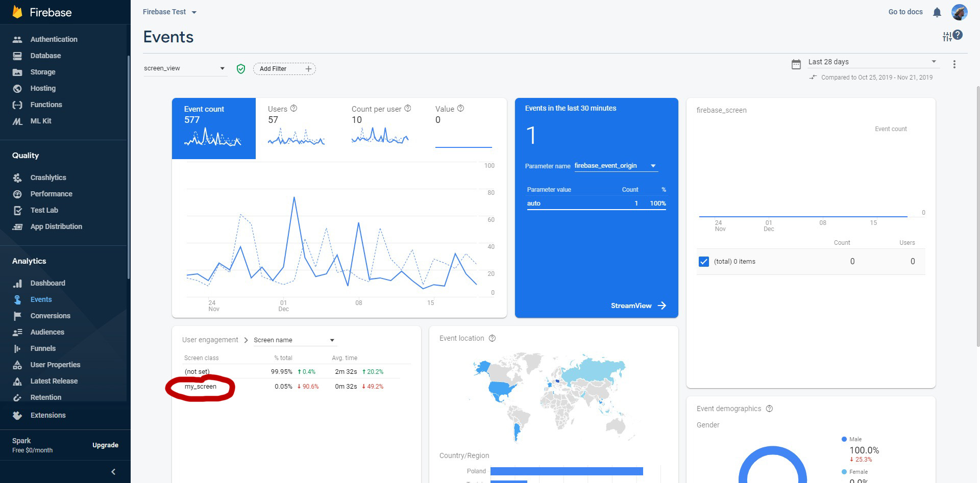Open the user account avatar
This screenshot has height=483, width=980.
(959, 12)
